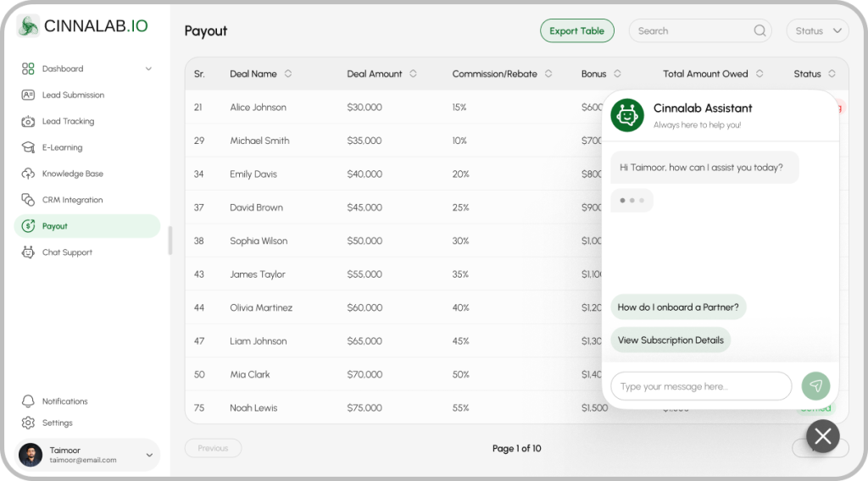This screenshot has width=868, height=481.
Task: Click the Cinnalab logo icon
Action: click(28, 26)
